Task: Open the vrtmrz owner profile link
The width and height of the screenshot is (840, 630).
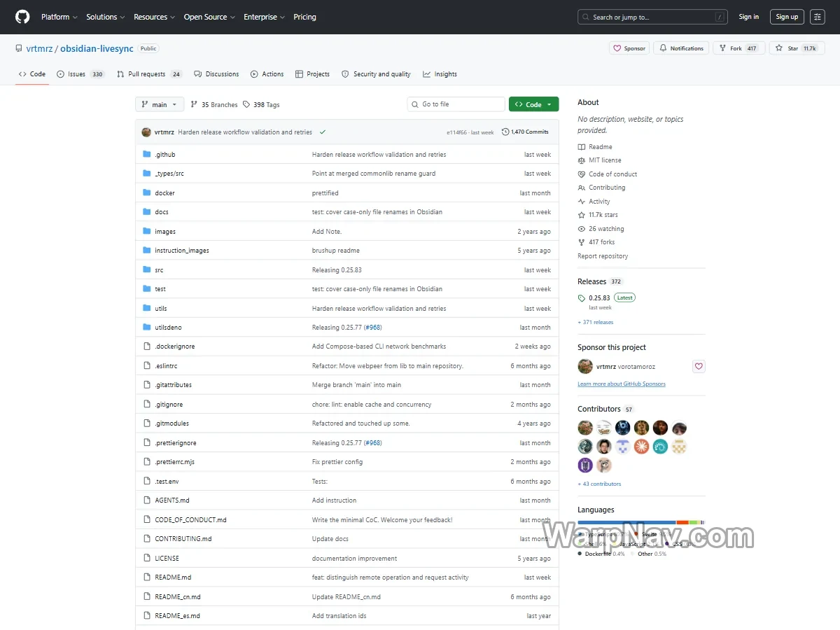Action: 38,48
